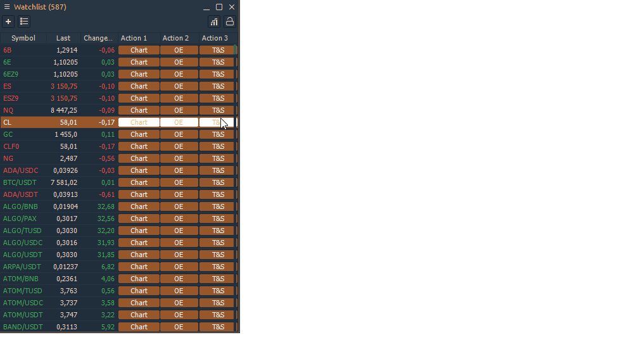Viewport: 644px width, 342px height.
Task: Select the 6E symbol
Action: (x=8, y=62)
